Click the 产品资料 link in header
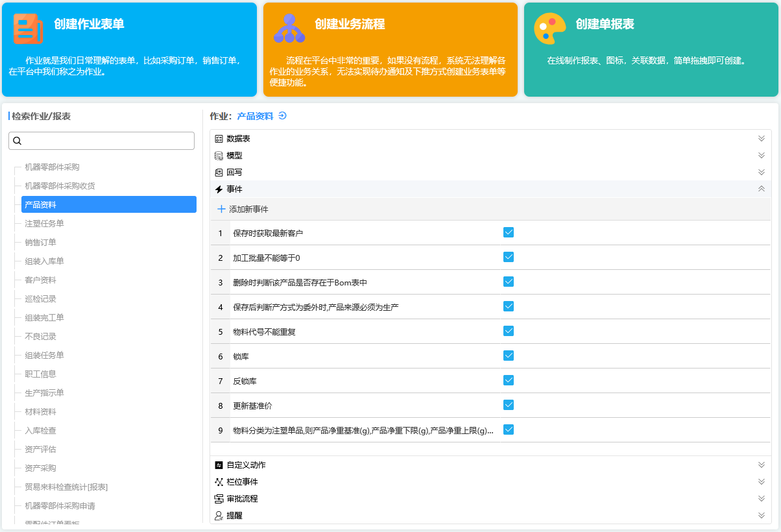781x532 pixels. click(x=255, y=116)
